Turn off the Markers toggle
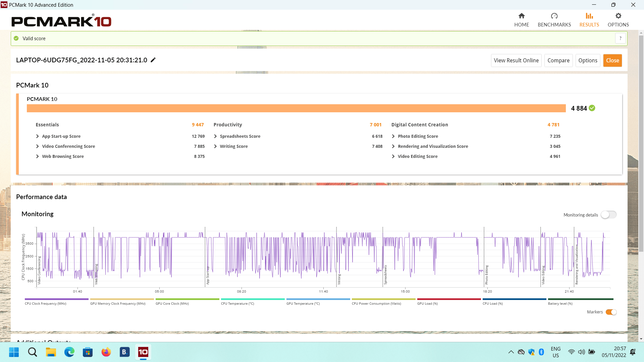Screen dimensions: 644x362 tap(611, 312)
